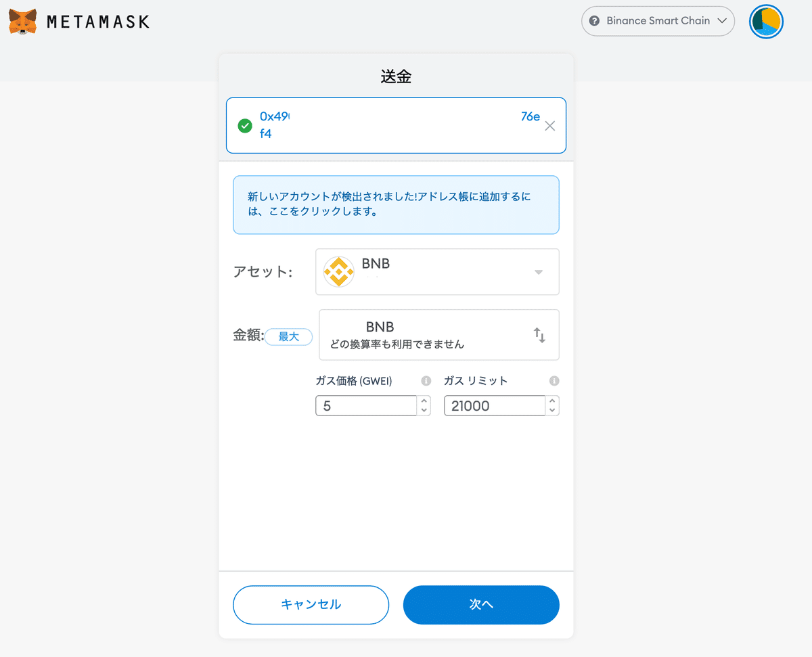
Task: Open the Binance Smart Chain network dropdown
Action: coord(658,21)
